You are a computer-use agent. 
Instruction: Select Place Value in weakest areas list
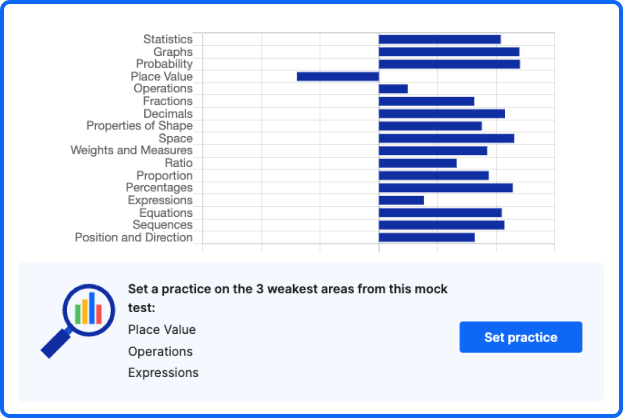(x=162, y=329)
